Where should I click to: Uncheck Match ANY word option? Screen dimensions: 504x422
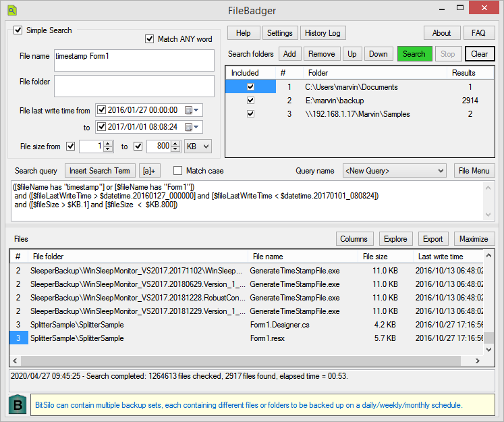pyautogui.click(x=150, y=39)
